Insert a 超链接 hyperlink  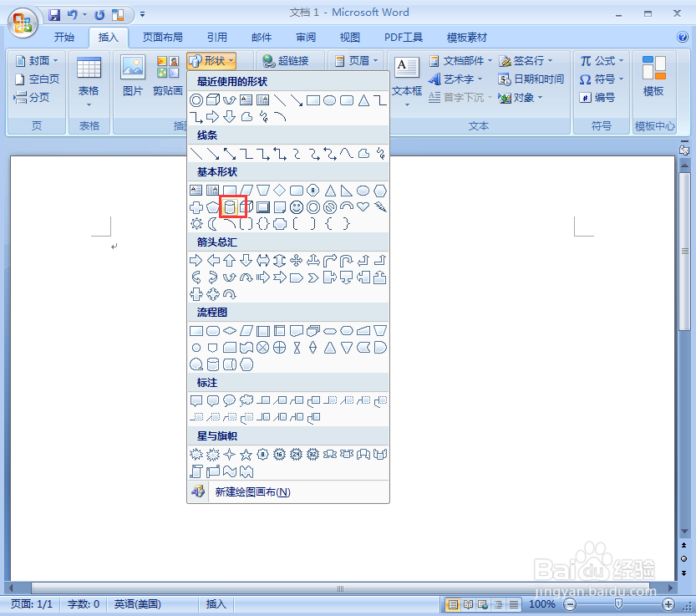tap(286, 61)
